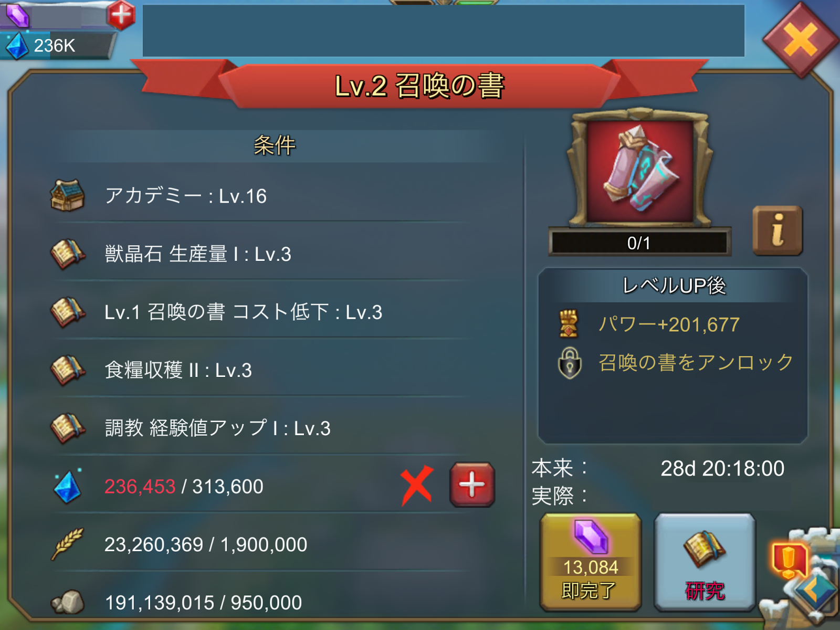Tap the stone resource icon

click(68, 602)
